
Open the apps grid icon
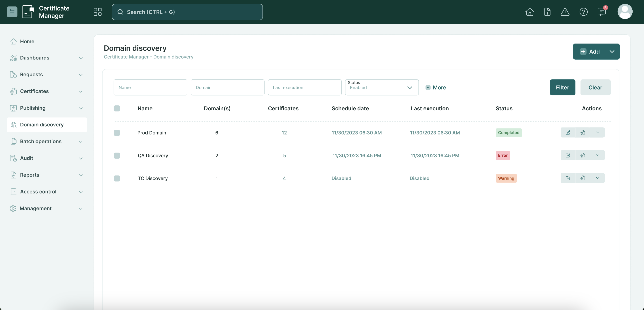click(97, 12)
